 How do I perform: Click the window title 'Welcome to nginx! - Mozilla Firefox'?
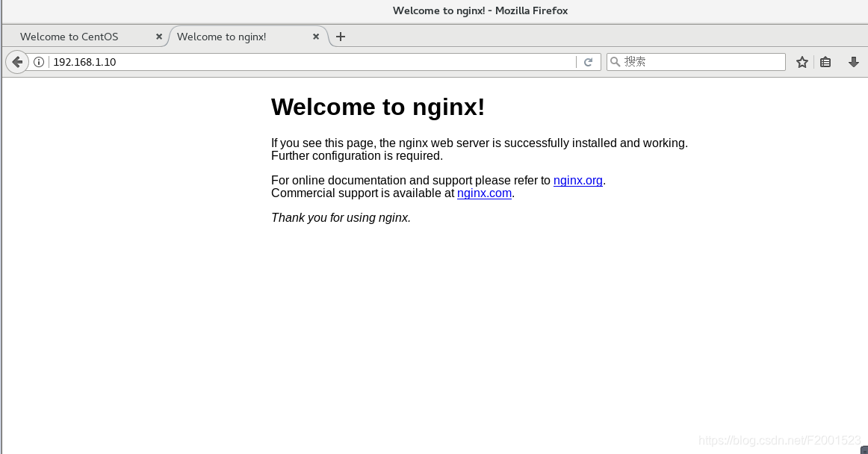[480, 10]
